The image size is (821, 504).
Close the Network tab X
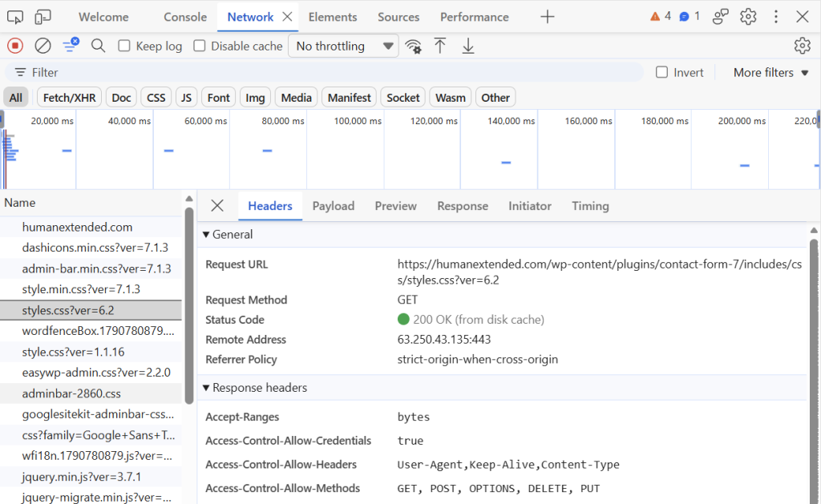[287, 17]
